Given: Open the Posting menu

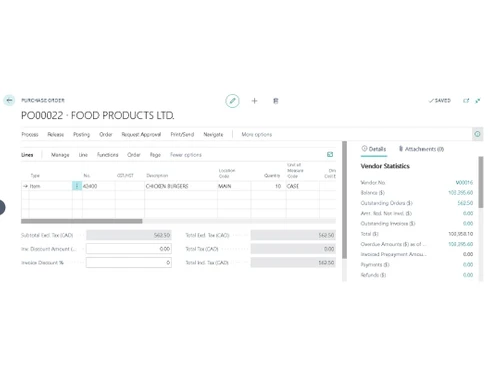Looking at the screenshot, I should (82, 134).
